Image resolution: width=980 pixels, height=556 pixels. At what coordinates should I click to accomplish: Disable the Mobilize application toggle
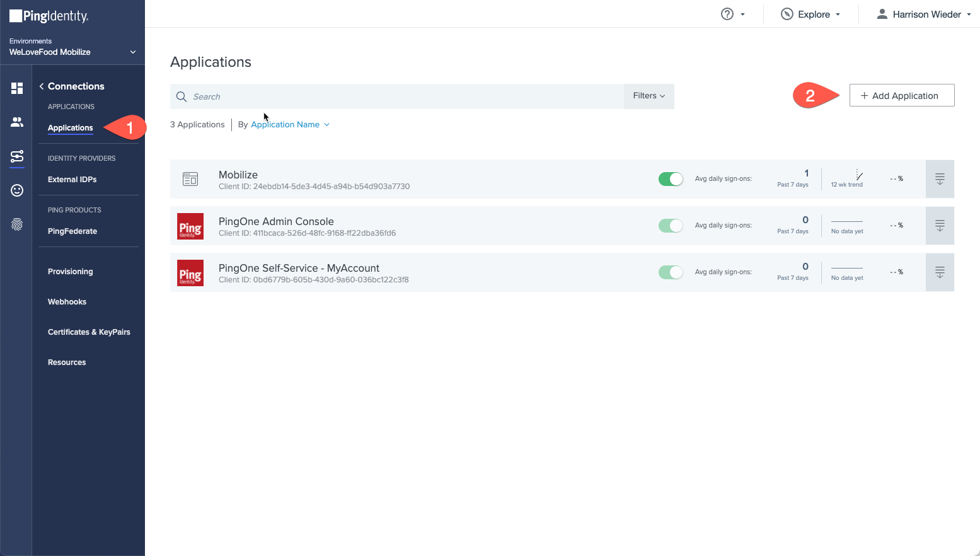pyautogui.click(x=671, y=179)
